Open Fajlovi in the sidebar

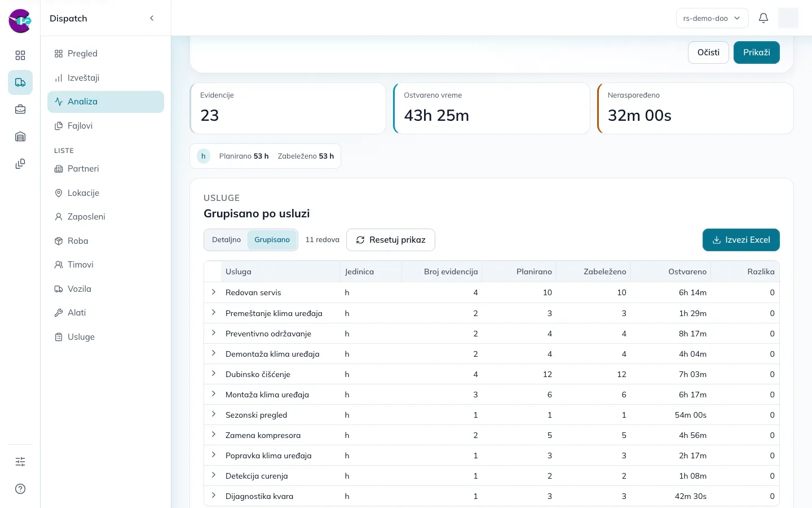point(105,126)
